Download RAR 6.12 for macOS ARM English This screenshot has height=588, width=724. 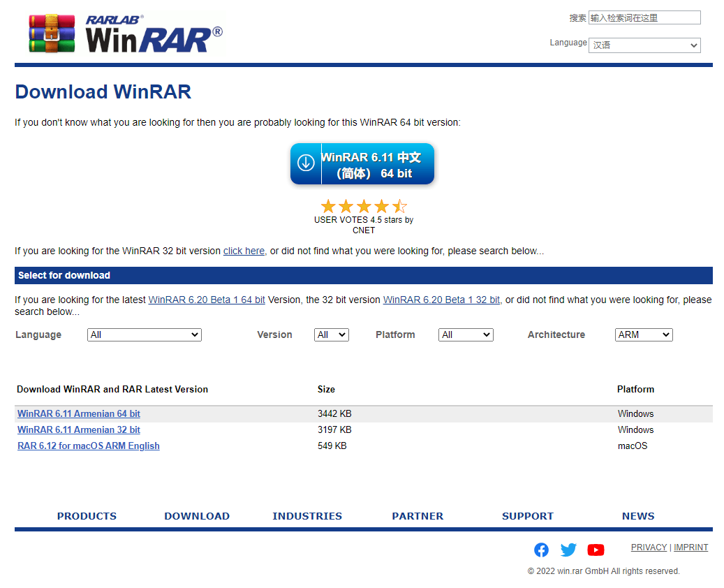88,446
